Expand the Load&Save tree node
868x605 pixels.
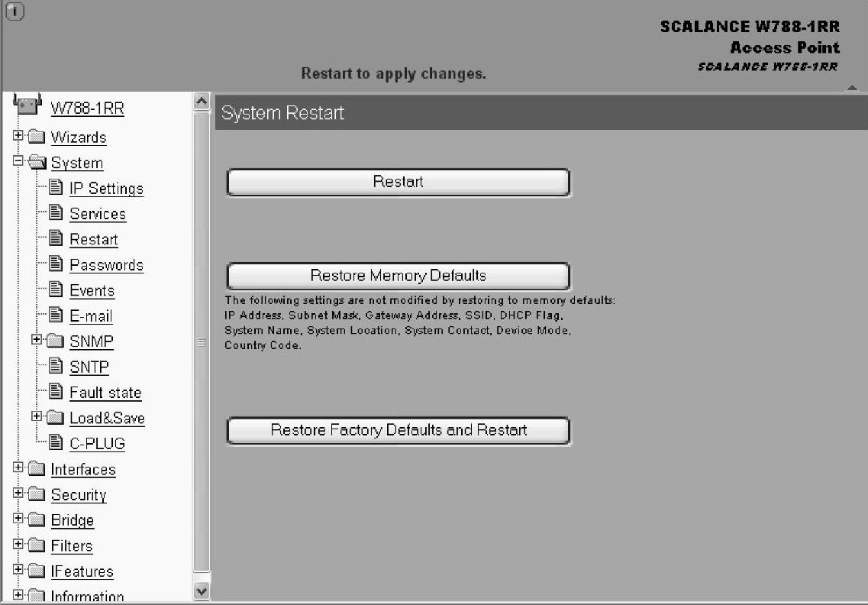(x=37, y=416)
